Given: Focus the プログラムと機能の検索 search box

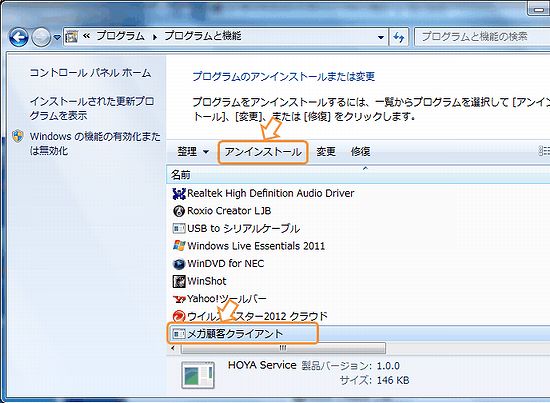Looking at the screenshot, I should pyautogui.click(x=482, y=36).
